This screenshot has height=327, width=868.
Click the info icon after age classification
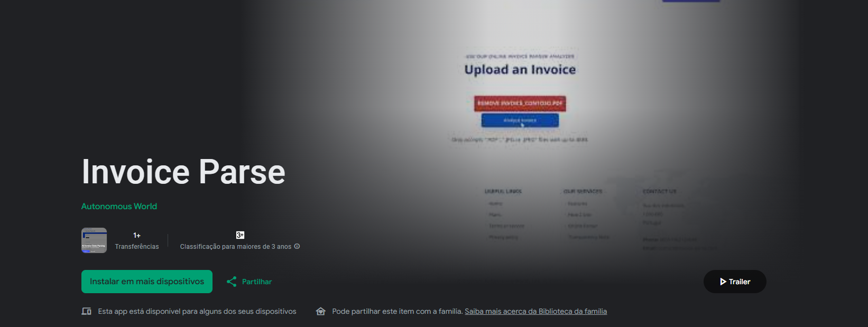point(297,246)
